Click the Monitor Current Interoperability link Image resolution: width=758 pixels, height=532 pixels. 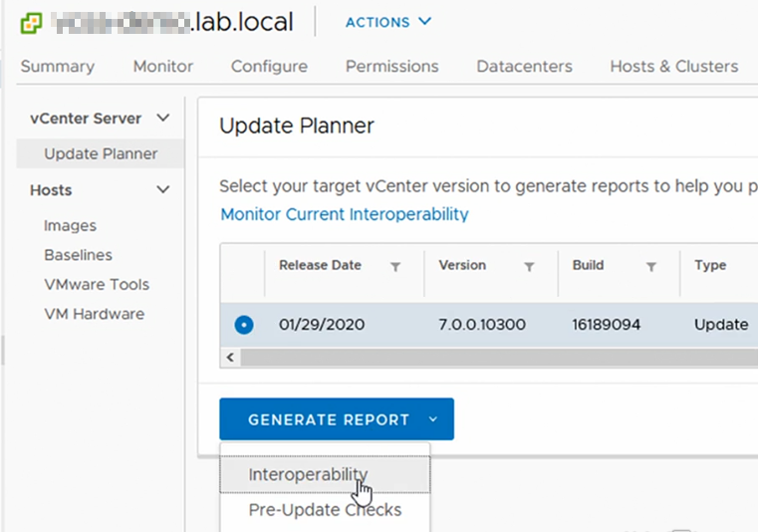click(345, 214)
